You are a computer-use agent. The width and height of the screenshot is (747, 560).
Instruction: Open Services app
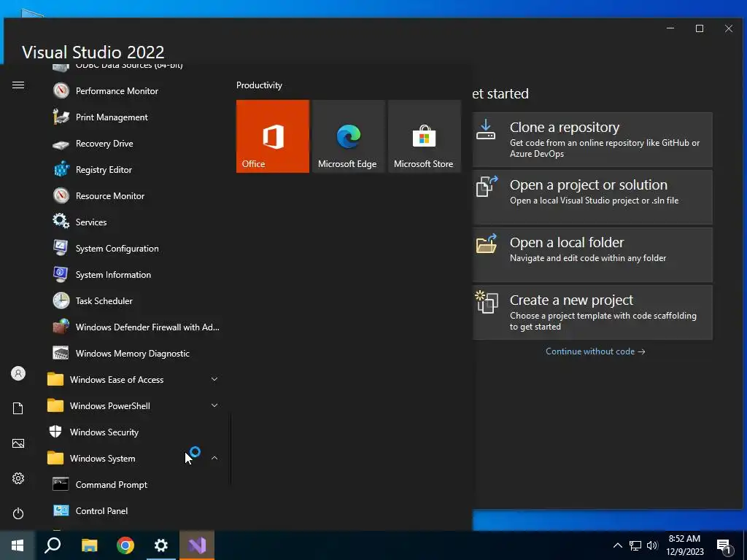point(133,222)
